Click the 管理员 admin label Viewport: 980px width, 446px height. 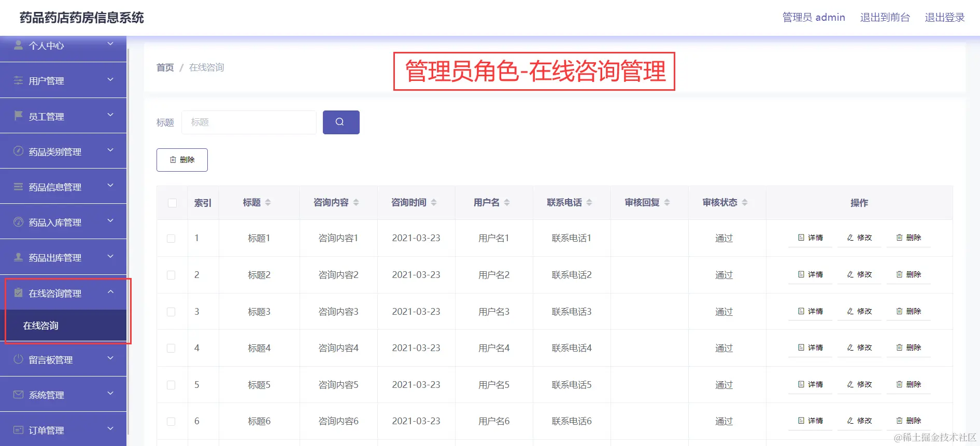pos(814,18)
